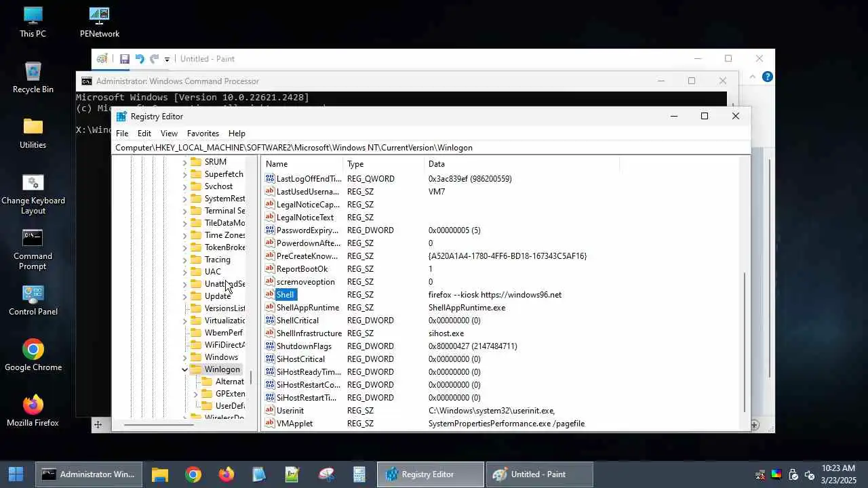Image resolution: width=868 pixels, height=488 pixels.
Task: Click the volume tray icon
Action: click(809, 474)
